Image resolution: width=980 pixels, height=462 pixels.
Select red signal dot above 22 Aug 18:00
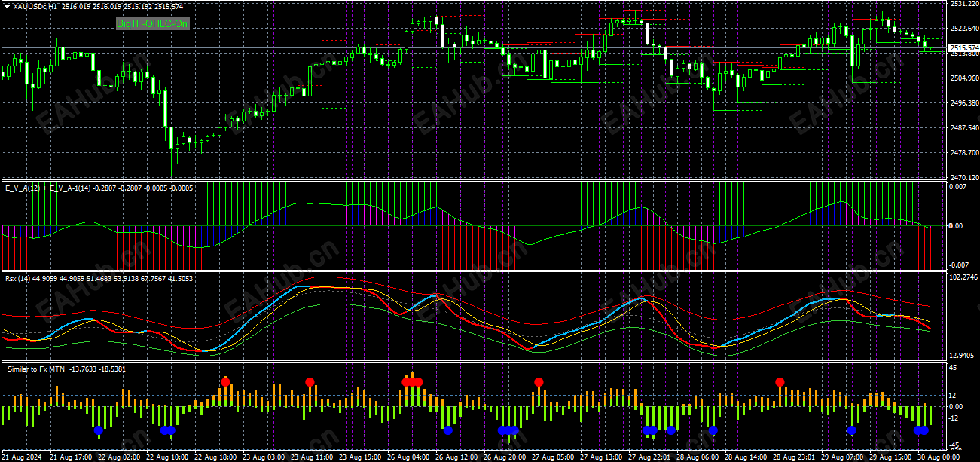point(225,382)
